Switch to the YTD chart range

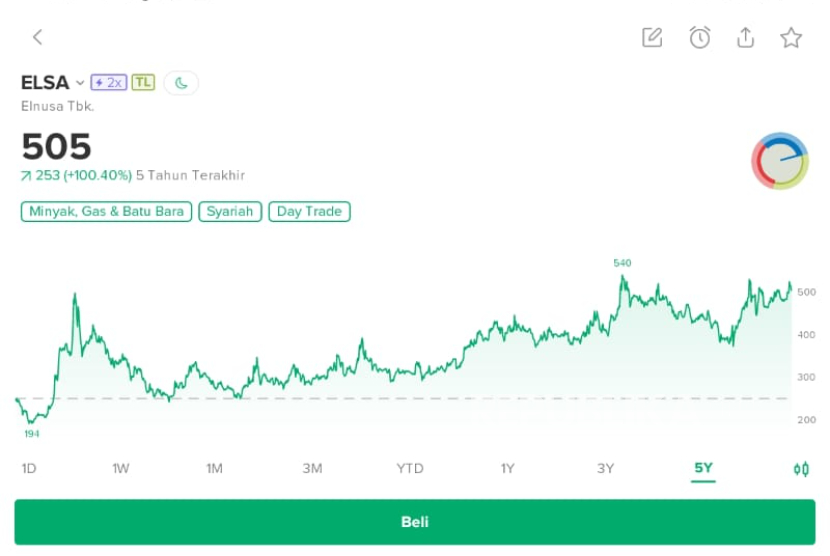click(x=410, y=469)
